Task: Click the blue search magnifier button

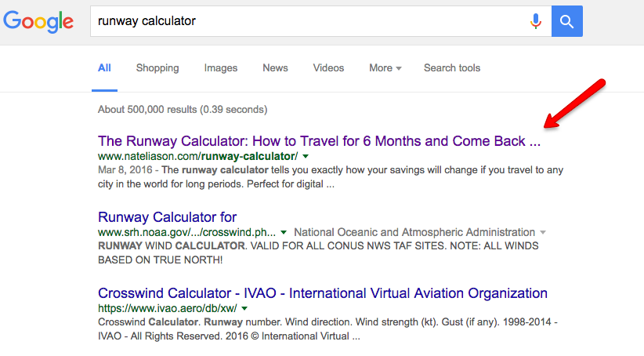Action: tap(566, 21)
